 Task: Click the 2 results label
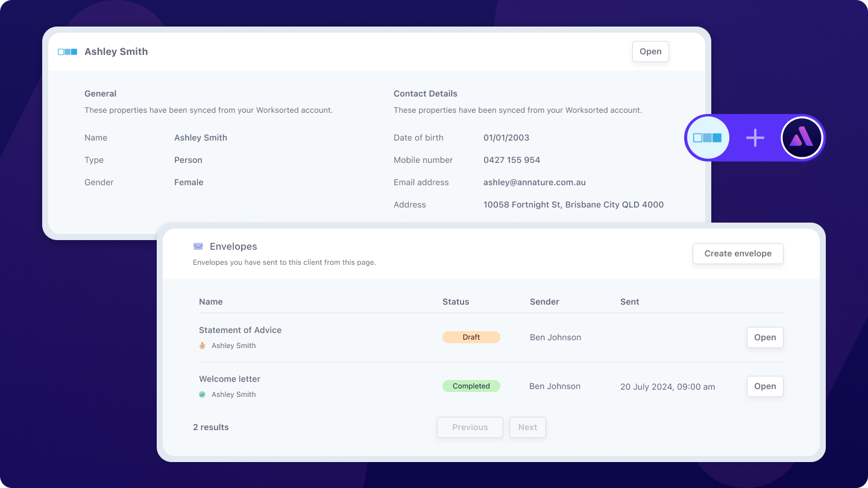pyautogui.click(x=211, y=427)
